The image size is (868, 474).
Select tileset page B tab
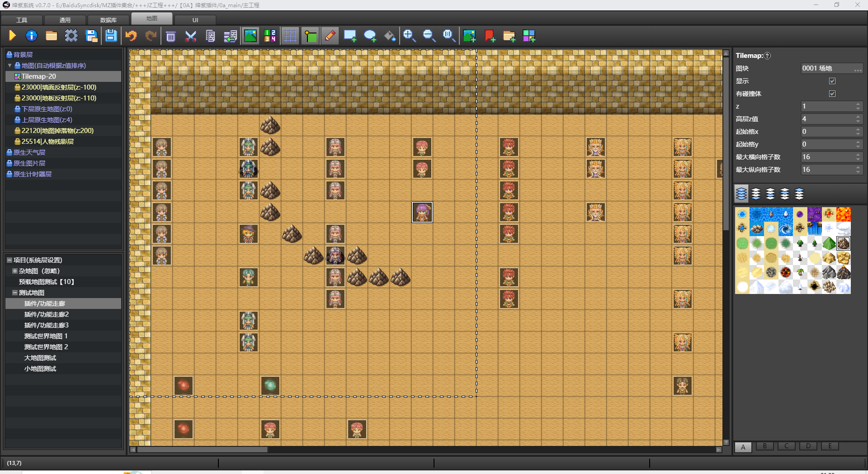coord(764,446)
